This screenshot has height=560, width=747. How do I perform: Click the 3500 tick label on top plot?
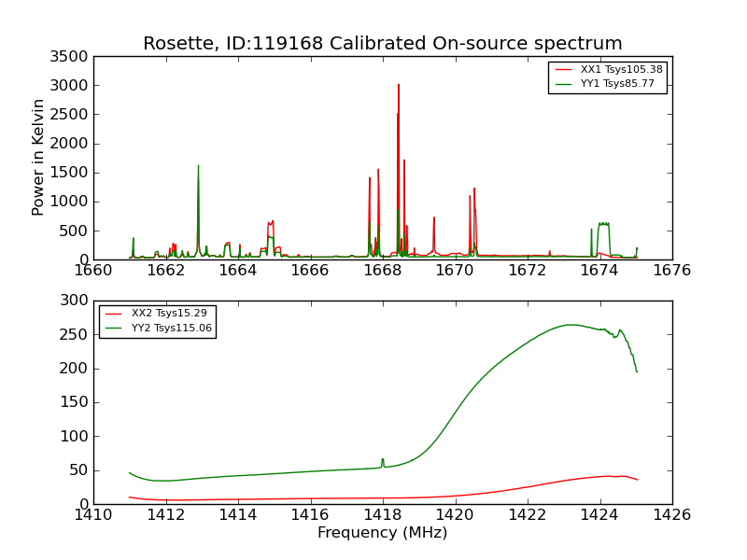point(69,57)
